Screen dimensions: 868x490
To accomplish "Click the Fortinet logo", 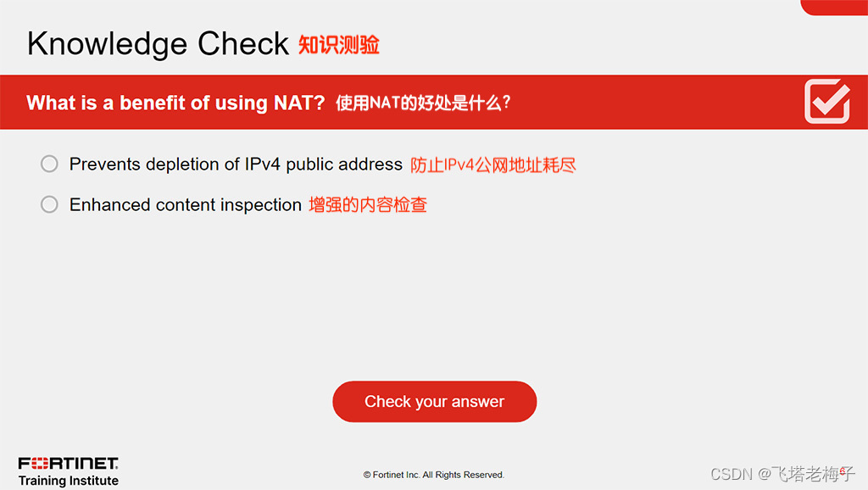I will tap(68, 463).
